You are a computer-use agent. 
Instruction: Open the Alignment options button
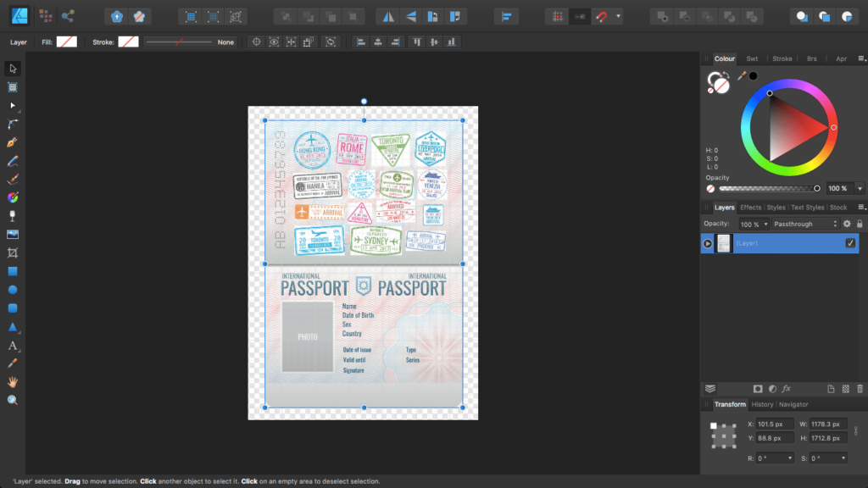(x=507, y=17)
